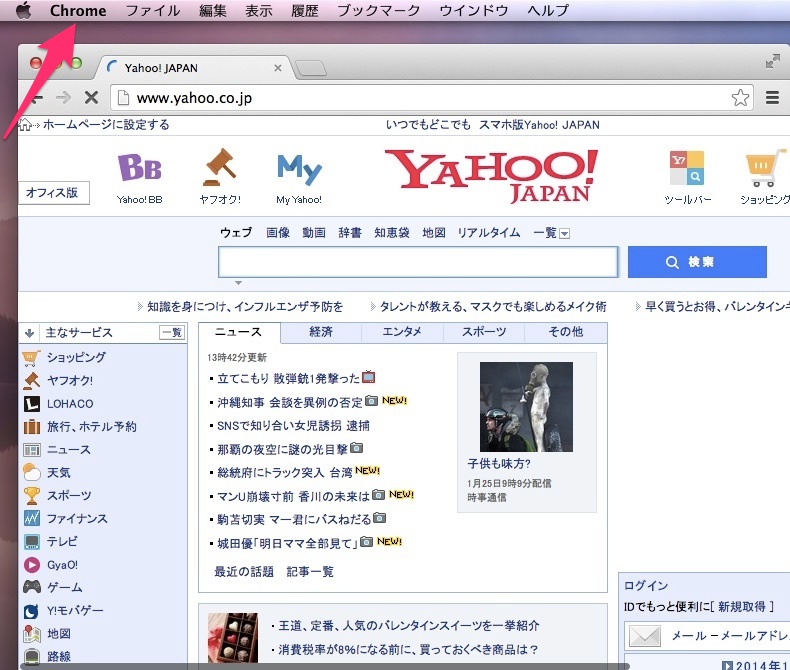Screen dimensions: 790x670
Task: Switch to the エンタメ news tab
Action: (x=402, y=332)
